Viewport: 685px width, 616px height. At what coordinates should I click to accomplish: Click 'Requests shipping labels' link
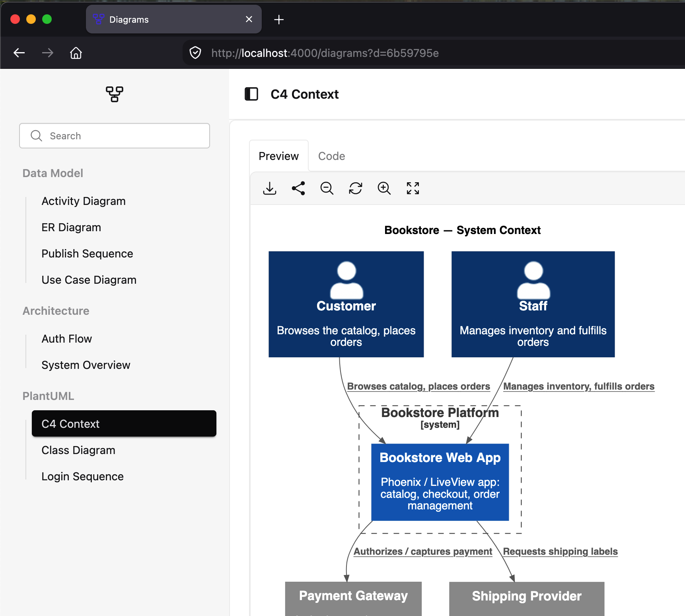(560, 552)
